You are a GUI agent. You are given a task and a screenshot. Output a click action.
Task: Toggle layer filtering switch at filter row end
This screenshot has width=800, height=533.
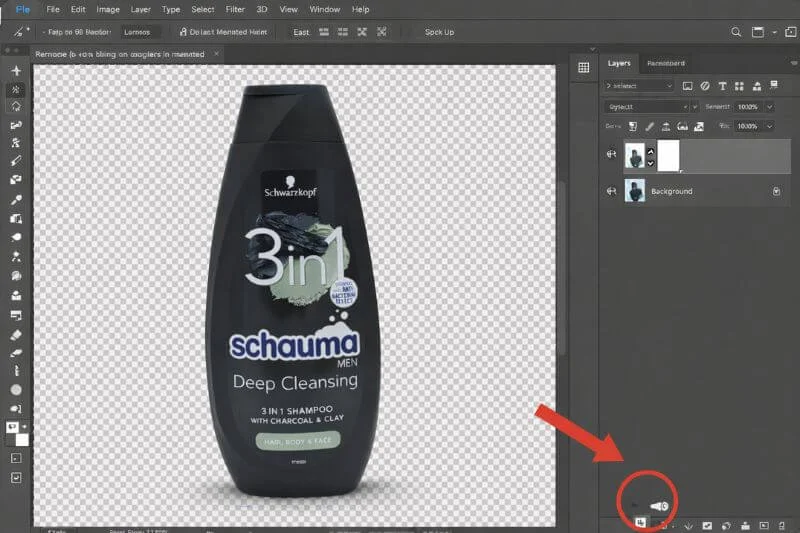[774, 85]
